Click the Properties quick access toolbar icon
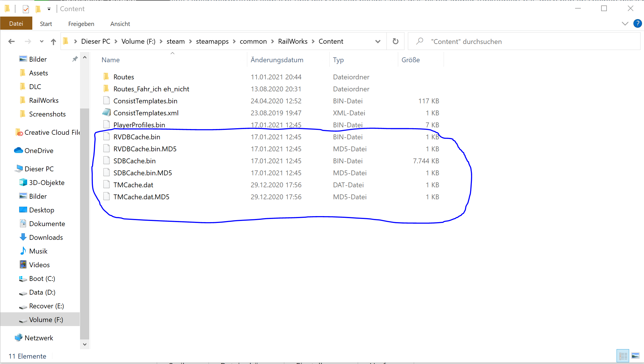644x364 pixels. [x=26, y=9]
